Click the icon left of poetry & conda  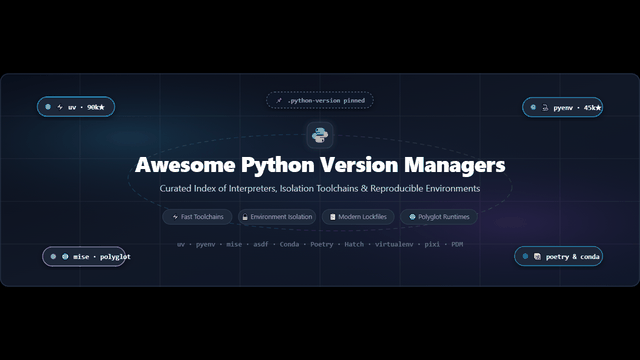[x=537, y=256]
